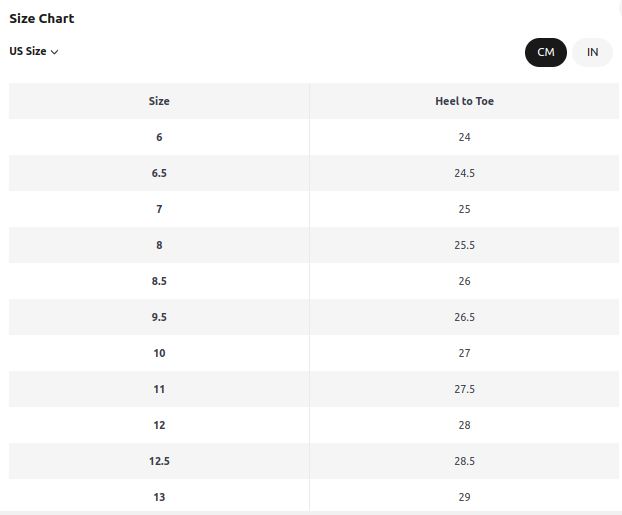Screen dimensions: 622x515
Task: Click the Size column header
Action: tap(159, 101)
